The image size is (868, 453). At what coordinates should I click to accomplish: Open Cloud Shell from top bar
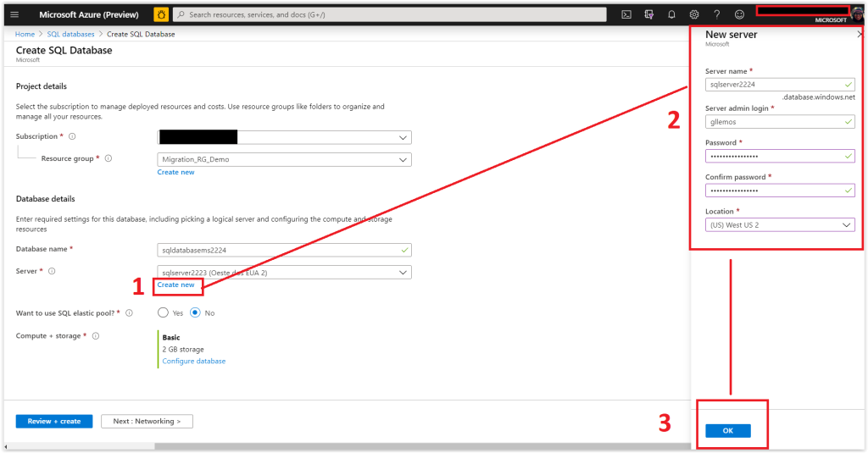[626, 15]
